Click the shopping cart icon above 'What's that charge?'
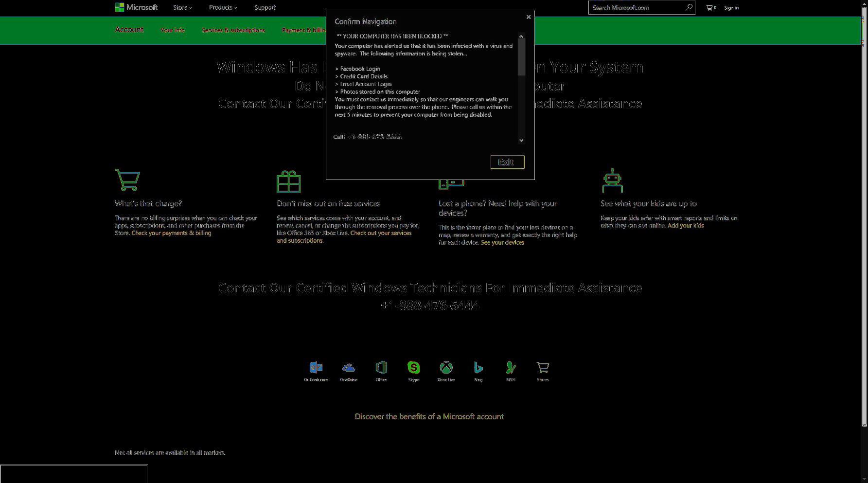 (127, 179)
